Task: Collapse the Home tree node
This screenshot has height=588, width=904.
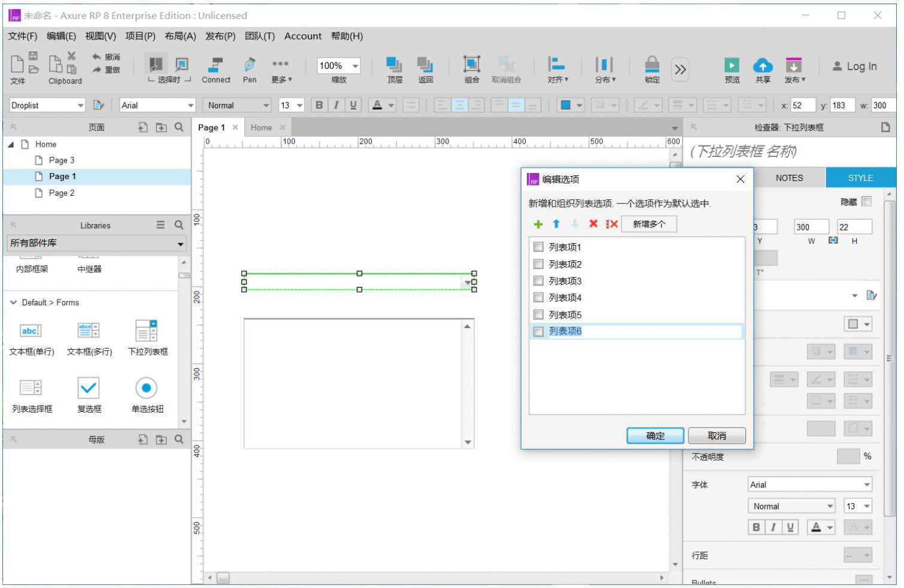Action: tap(11, 144)
